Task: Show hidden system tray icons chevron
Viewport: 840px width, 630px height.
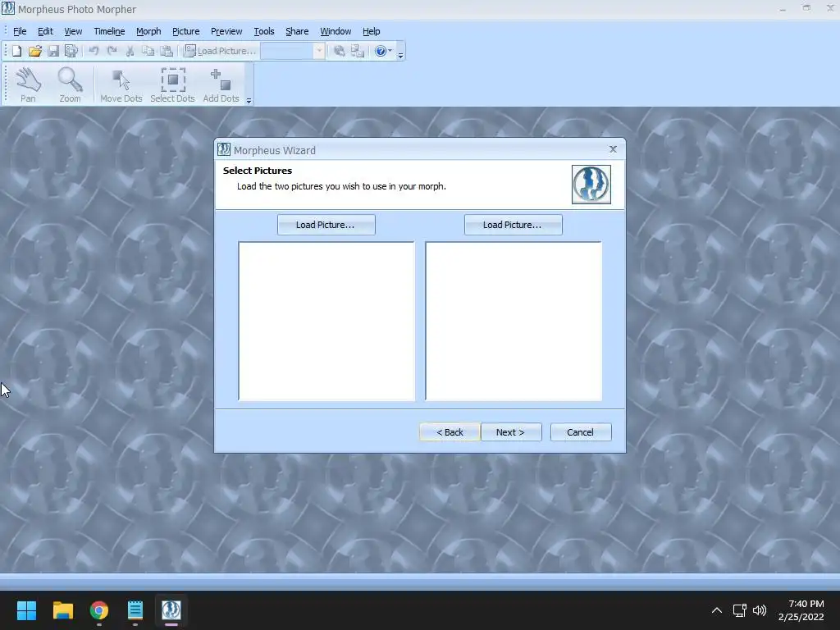Action: click(x=716, y=610)
